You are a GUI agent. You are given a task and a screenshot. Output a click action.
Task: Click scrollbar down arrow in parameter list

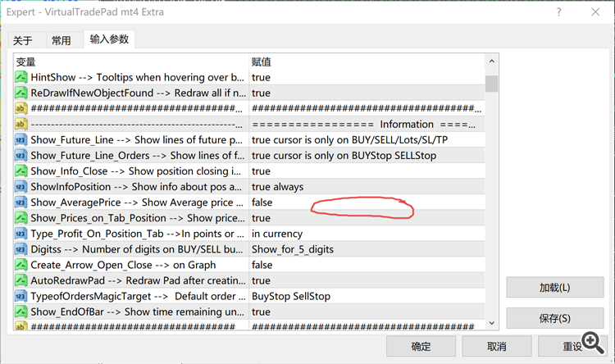click(x=491, y=323)
